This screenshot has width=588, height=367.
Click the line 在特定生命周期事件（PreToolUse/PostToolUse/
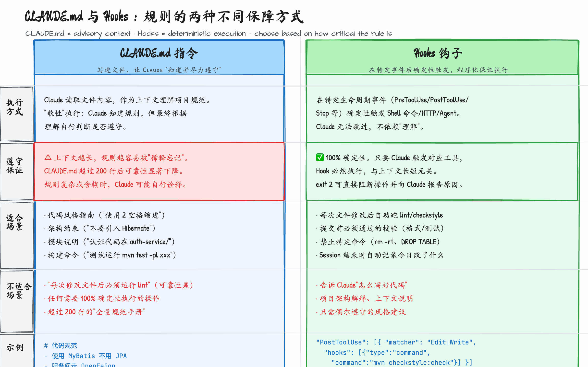pos(392,100)
